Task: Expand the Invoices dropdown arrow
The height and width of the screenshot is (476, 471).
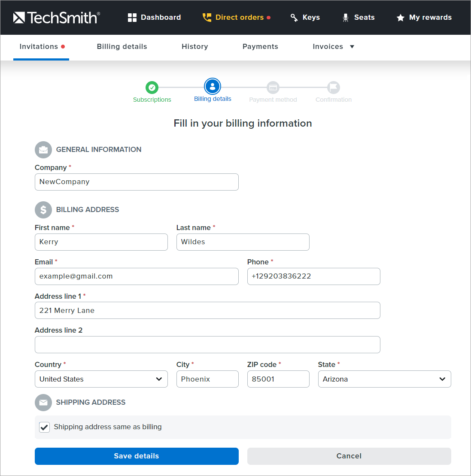Action: click(x=352, y=47)
